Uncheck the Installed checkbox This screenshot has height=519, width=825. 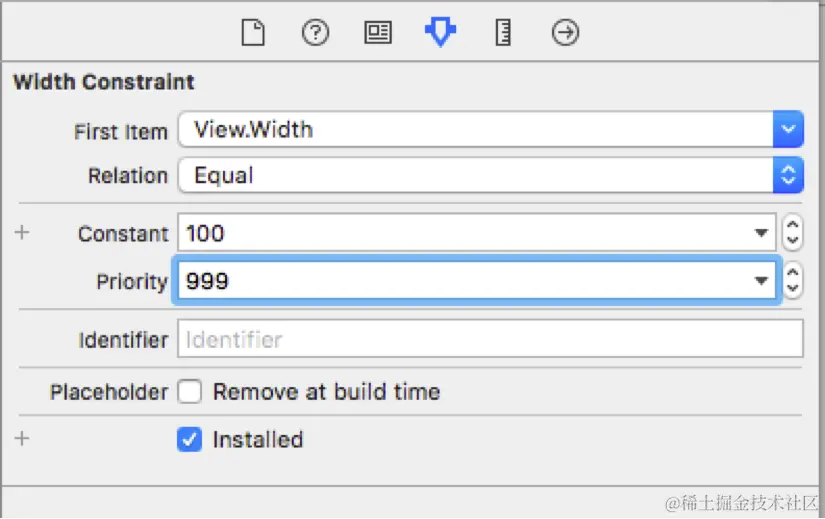coord(190,439)
